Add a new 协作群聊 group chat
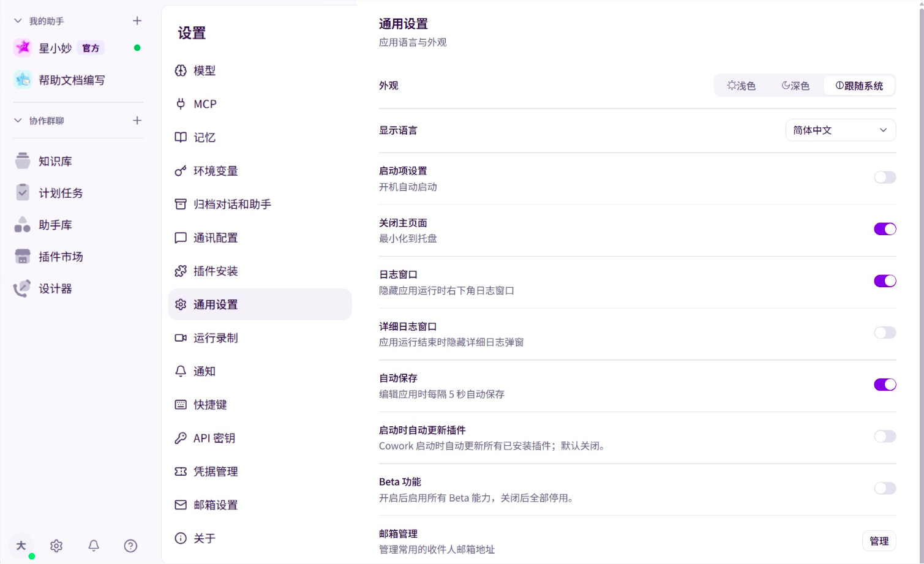 [x=137, y=121]
